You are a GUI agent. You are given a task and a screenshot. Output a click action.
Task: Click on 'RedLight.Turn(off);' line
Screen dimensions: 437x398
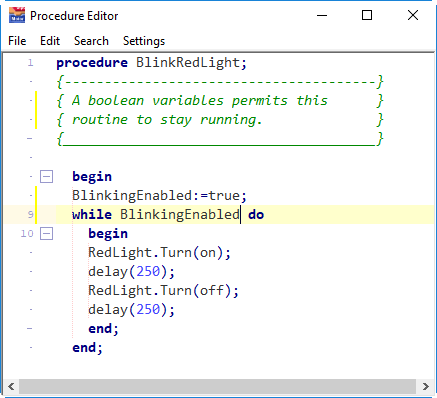163,290
